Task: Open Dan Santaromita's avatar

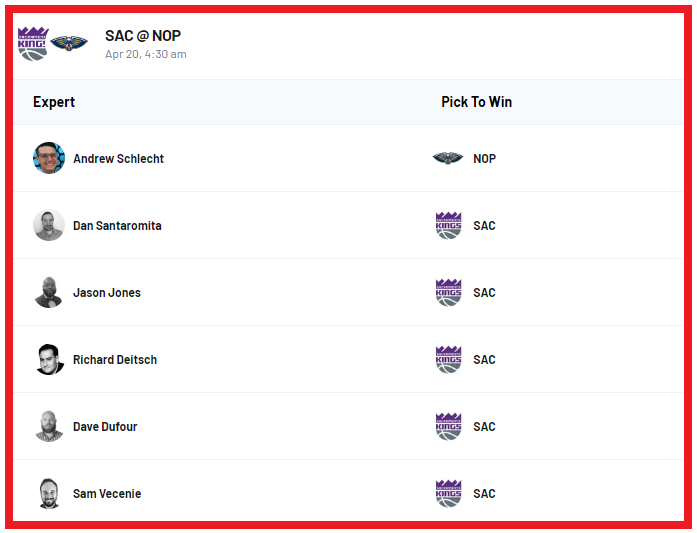Action: click(x=49, y=225)
